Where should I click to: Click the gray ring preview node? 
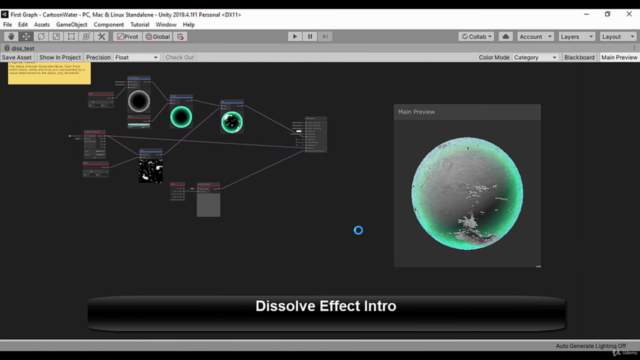[x=139, y=101]
